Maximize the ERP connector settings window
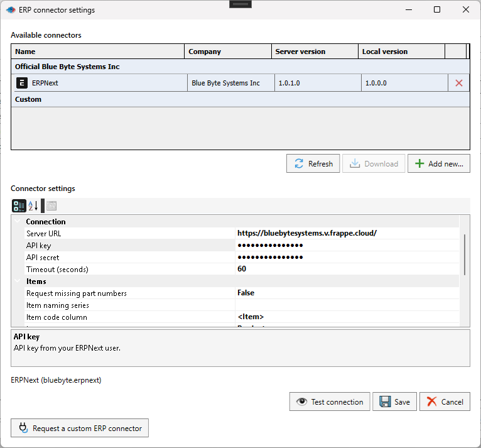This screenshot has width=481, height=448. 437,9
